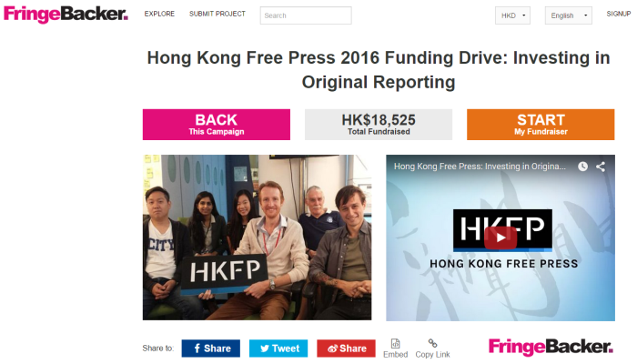Click the video title text link
The image size is (637, 364).
tap(480, 167)
